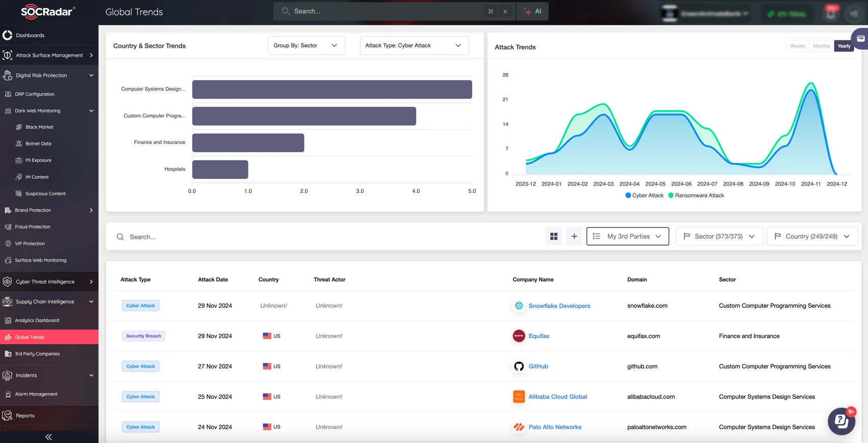The image size is (868, 443).
Task: Click the snowflake.com domain cell
Action: (647, 306)
